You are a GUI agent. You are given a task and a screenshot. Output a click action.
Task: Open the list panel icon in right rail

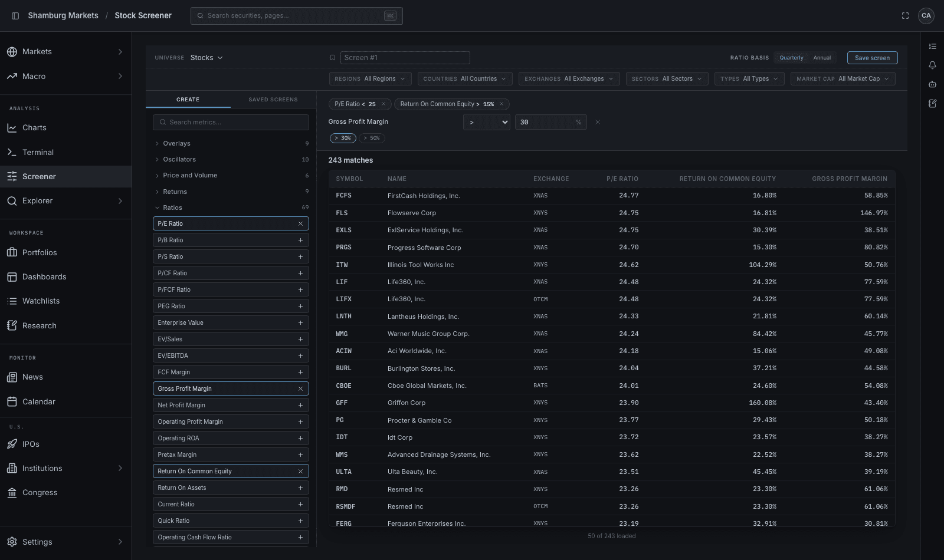[x=932, y=47]
